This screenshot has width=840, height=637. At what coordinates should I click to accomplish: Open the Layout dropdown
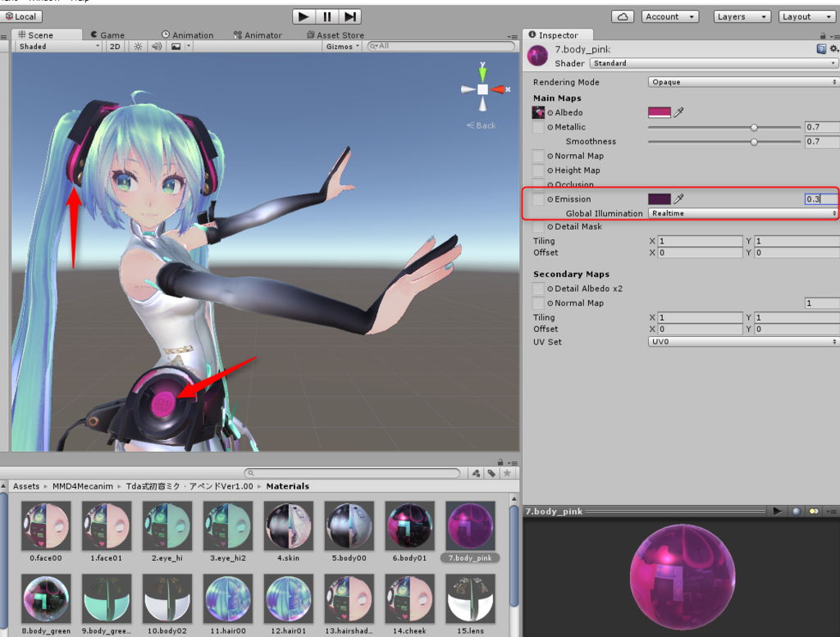tap(807, 16)
